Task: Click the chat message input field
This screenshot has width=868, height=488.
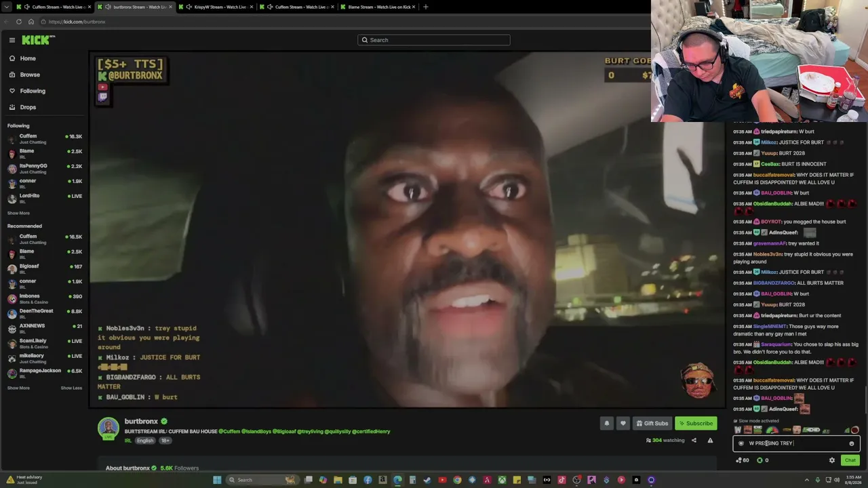Action: coord(796,443)
